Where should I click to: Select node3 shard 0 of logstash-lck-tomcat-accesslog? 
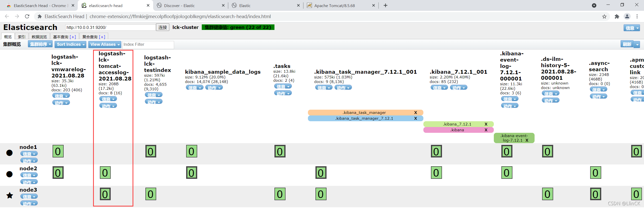tap(105, 194)
